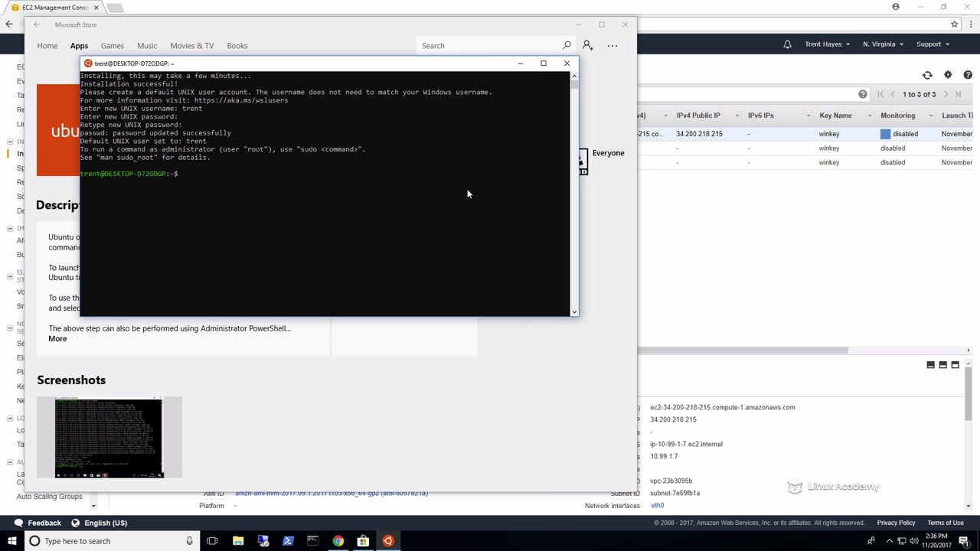Screen dimensions: 980x551
Task: Open the Trent Hayes account dropdown
Action: pos(827,44)
